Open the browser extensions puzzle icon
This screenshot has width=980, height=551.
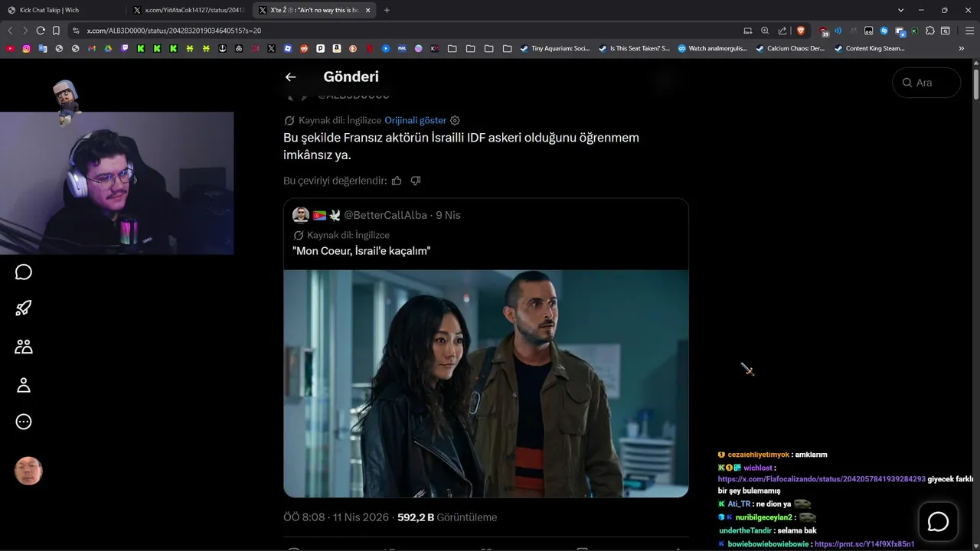tap(929, 31)
